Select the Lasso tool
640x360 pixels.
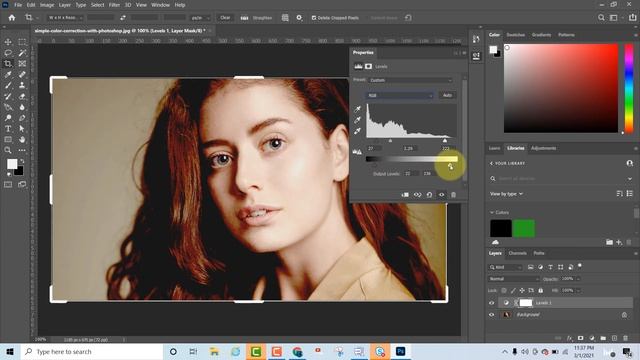[8, 53]
